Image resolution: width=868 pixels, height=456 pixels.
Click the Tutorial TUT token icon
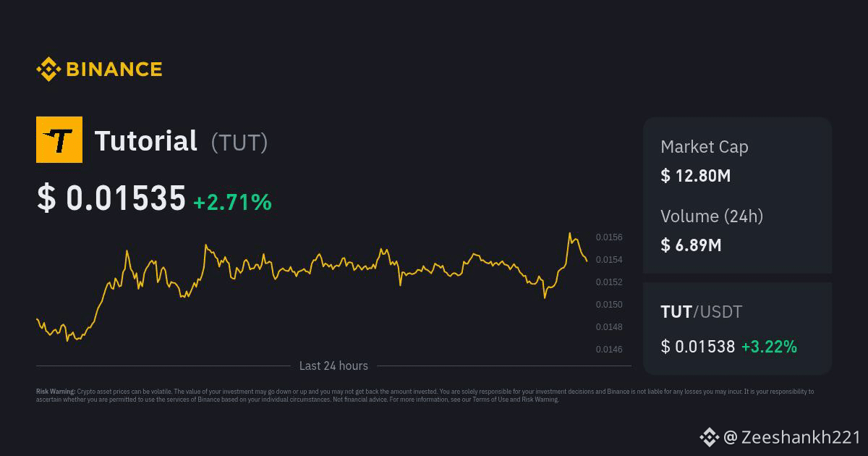tap(59, 140)
